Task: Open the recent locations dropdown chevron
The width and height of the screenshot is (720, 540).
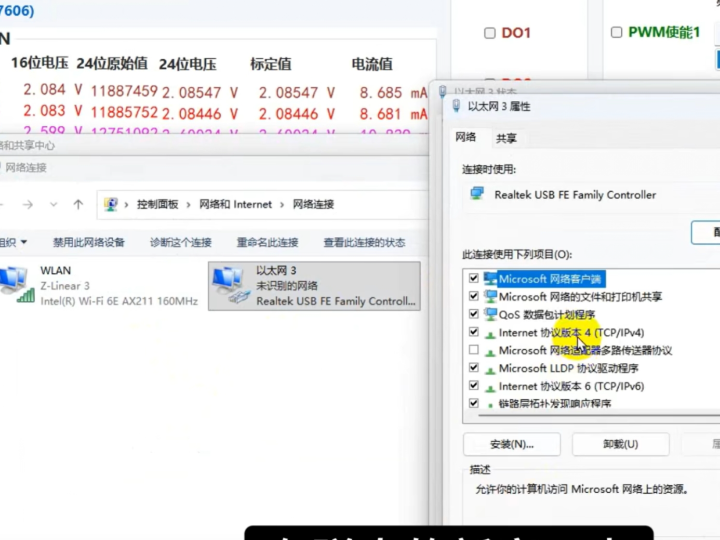Action: point(53,205)
